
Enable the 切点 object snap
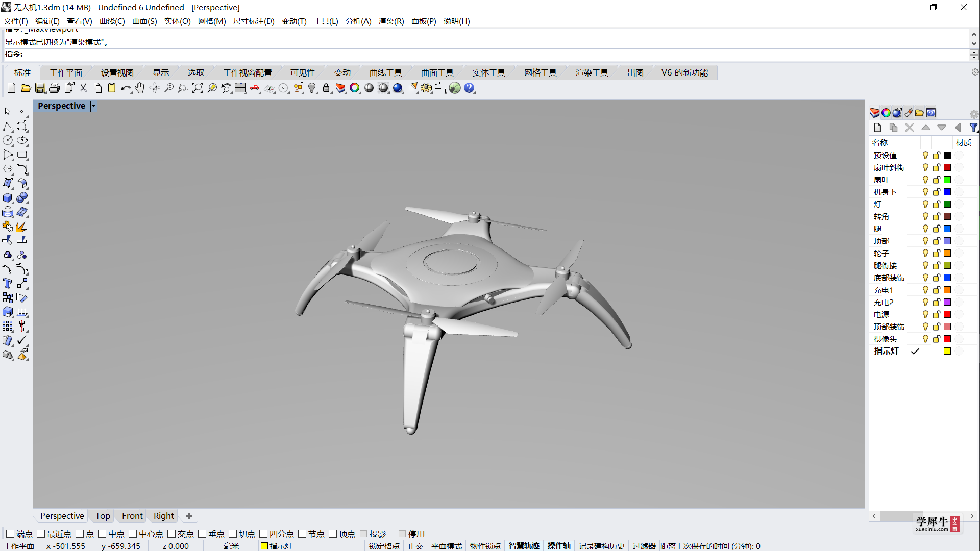(233, 534)
